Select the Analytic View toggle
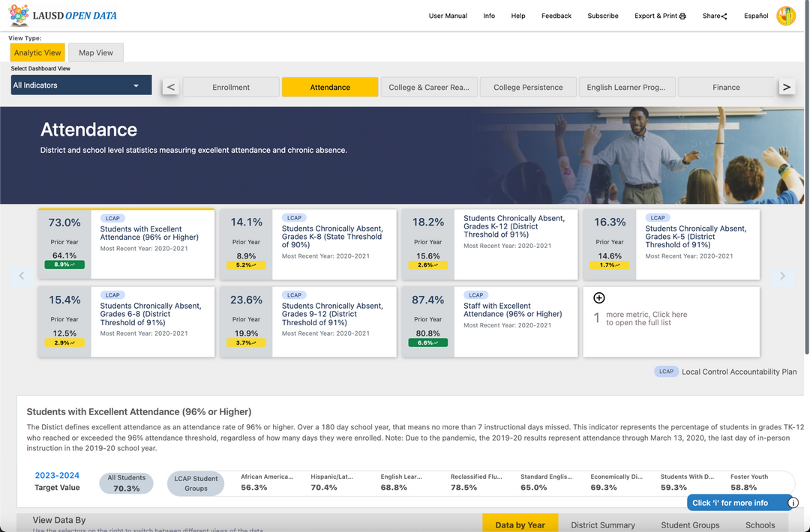The height and width of the screenshot is (532, 810). coord(37,52)
